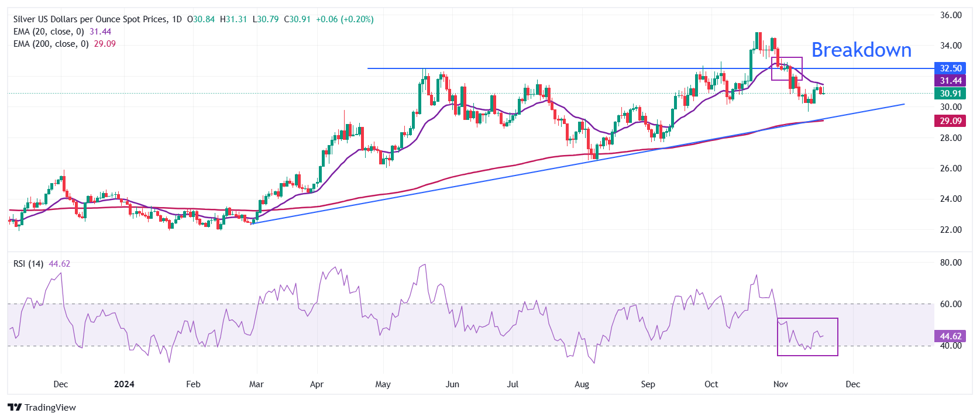The height and width of the screenshot is (420, 980).
Task: Click the purple 31.44 EMA price tag
Action: (950, 81)
